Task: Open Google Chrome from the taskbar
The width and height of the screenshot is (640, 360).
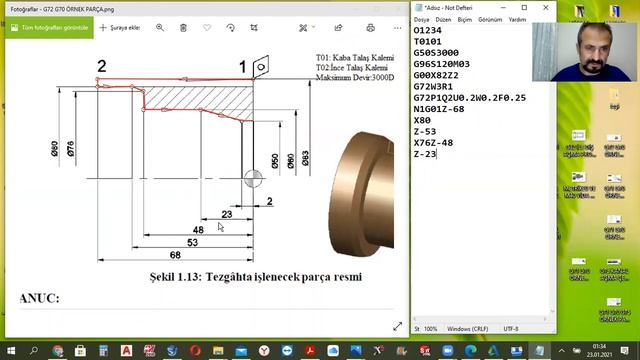Action: (x=58, y=351)
